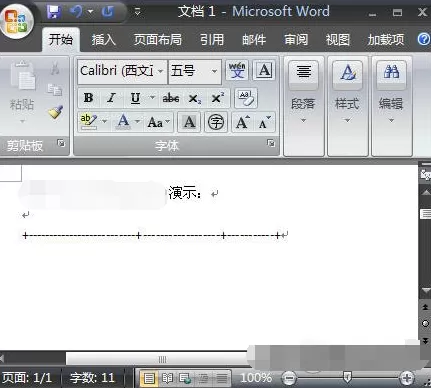
Task: Cut selection with the scissors icon
Action: click(x=55, y=68)
